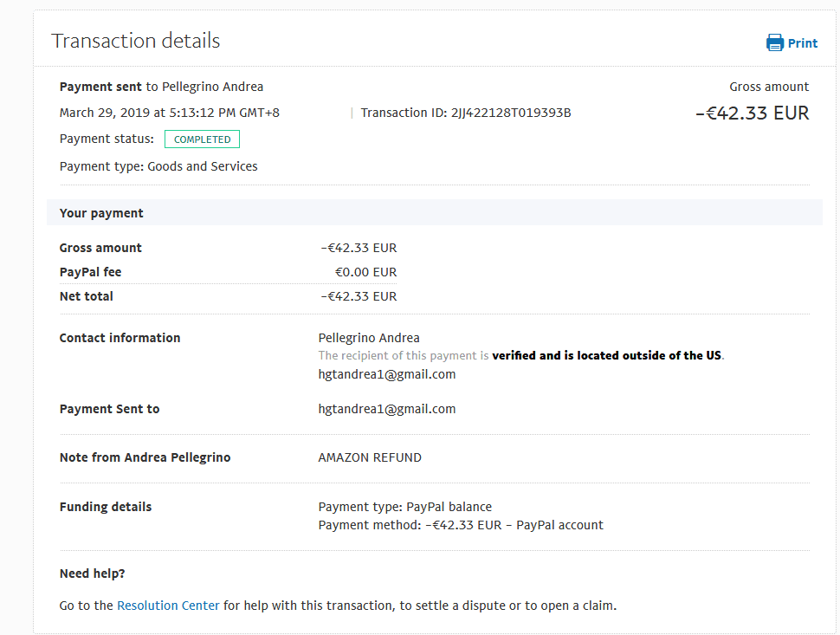The image size is (840, 635).
Task: Click the large gross amount at top right
Action: coord(752,113)
